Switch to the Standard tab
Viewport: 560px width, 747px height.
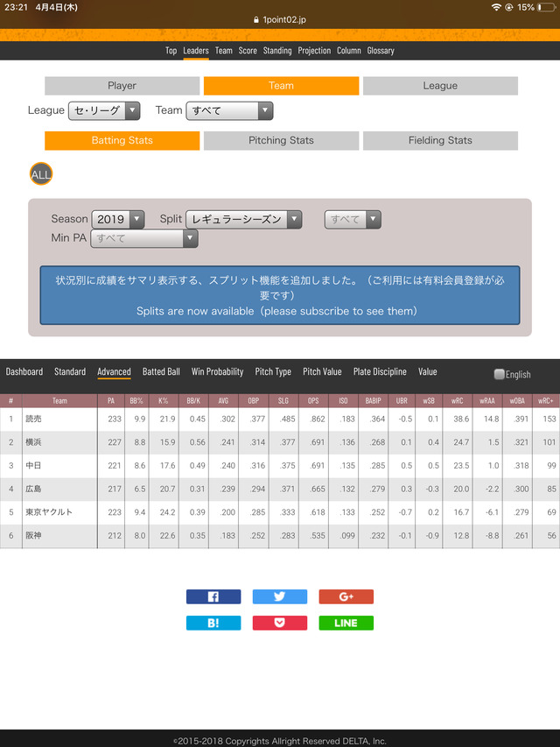pyautogui.click(x=70, y=371)
